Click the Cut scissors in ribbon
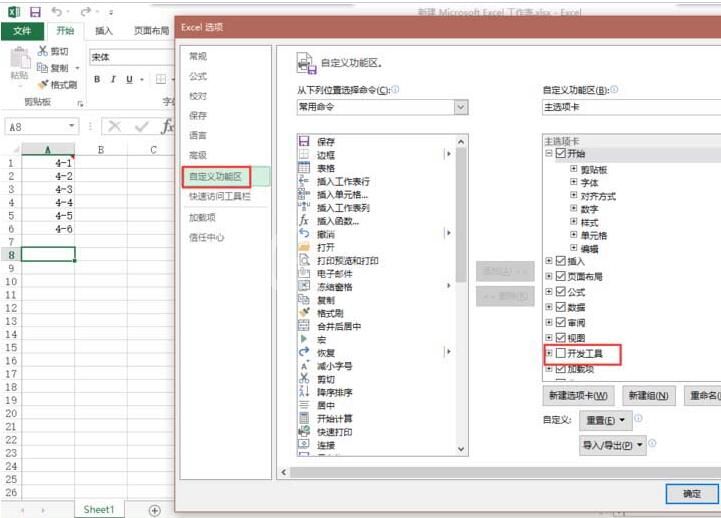Image resolution: width=721 pixels, height=518 pixels. coord(43,51)
